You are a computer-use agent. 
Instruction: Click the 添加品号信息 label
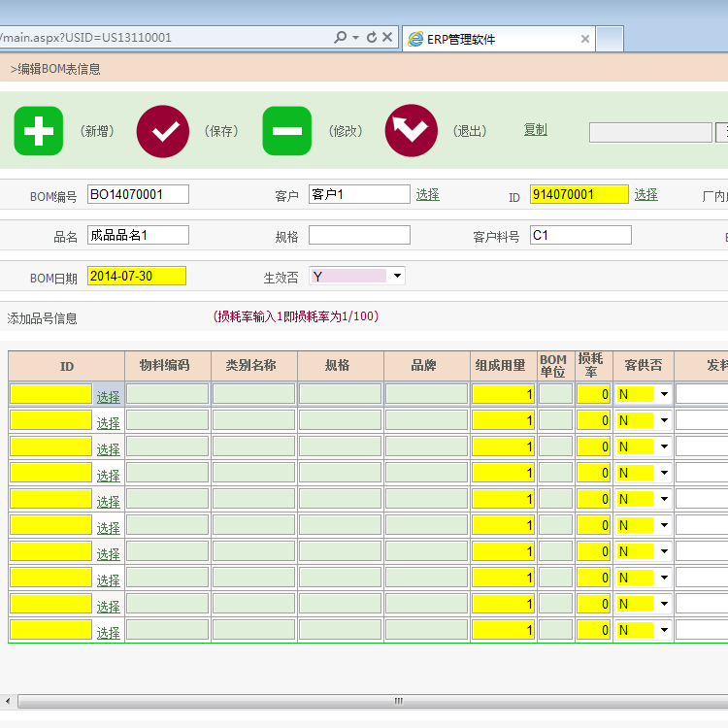click(43, 318)
